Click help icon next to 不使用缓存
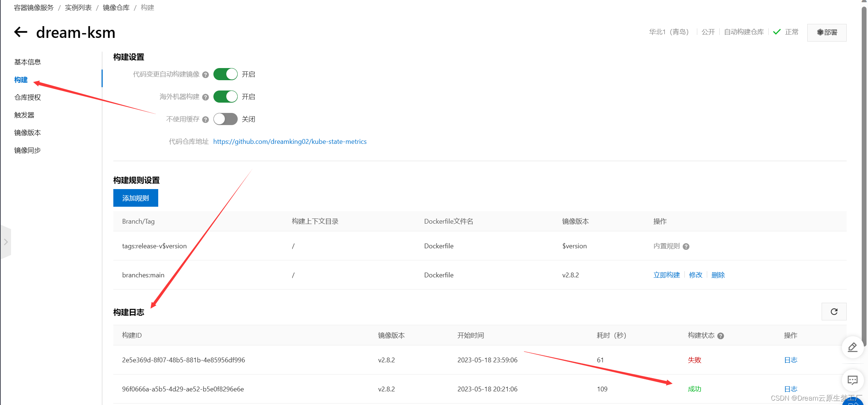The image size is (868, 405). (x=206, y=120)
